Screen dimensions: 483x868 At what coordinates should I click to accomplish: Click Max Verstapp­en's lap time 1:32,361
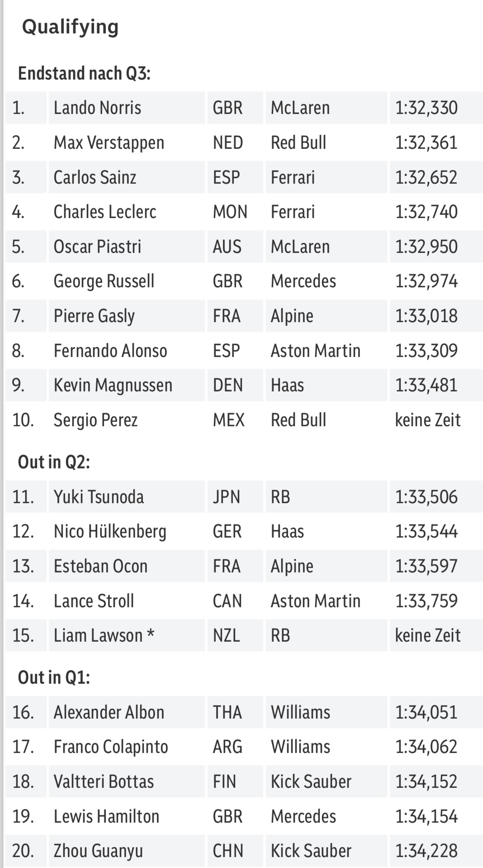426,143
